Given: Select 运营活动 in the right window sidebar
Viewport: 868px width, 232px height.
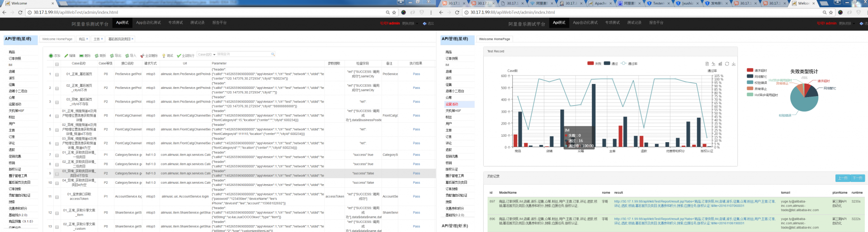Looking at the screenshot, I should (459, 104).
